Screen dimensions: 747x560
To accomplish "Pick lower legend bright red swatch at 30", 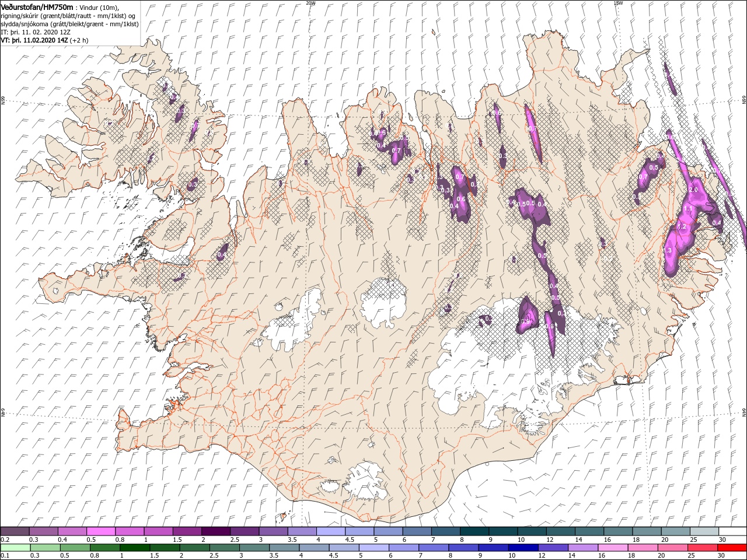I will click(732, 548).
